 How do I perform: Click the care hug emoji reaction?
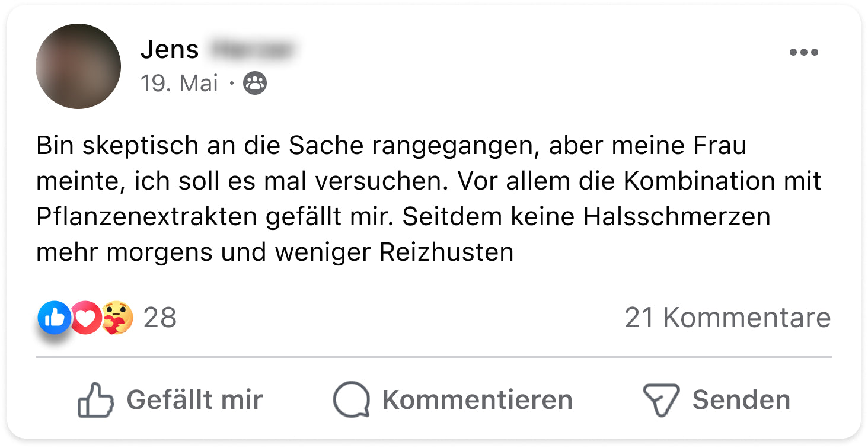coord(117,318)
